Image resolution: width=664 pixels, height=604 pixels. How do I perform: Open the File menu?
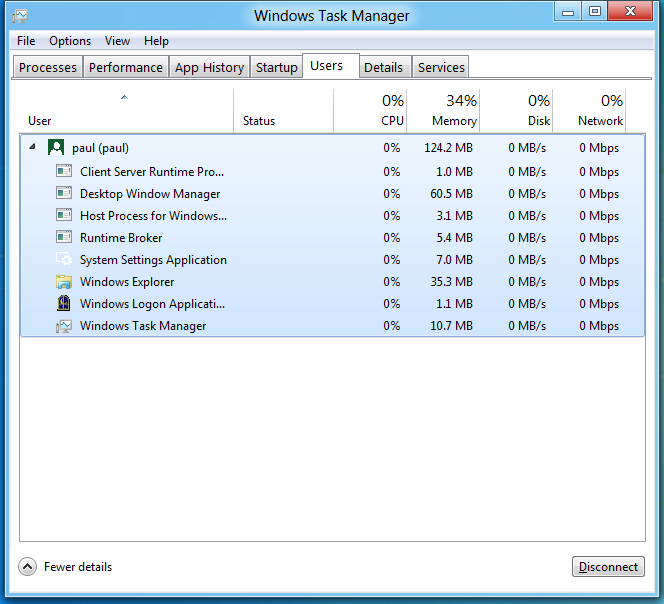(x=26, y=41)
